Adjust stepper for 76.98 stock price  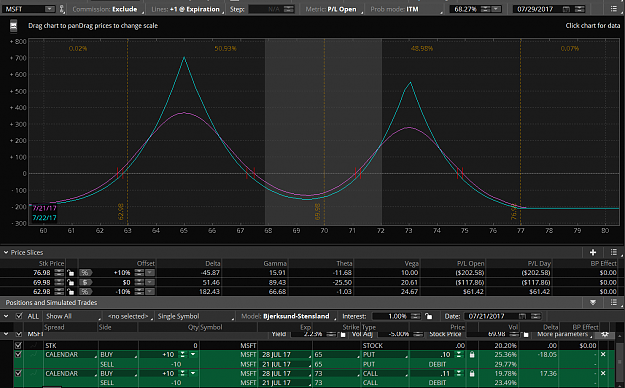[59, 273]
